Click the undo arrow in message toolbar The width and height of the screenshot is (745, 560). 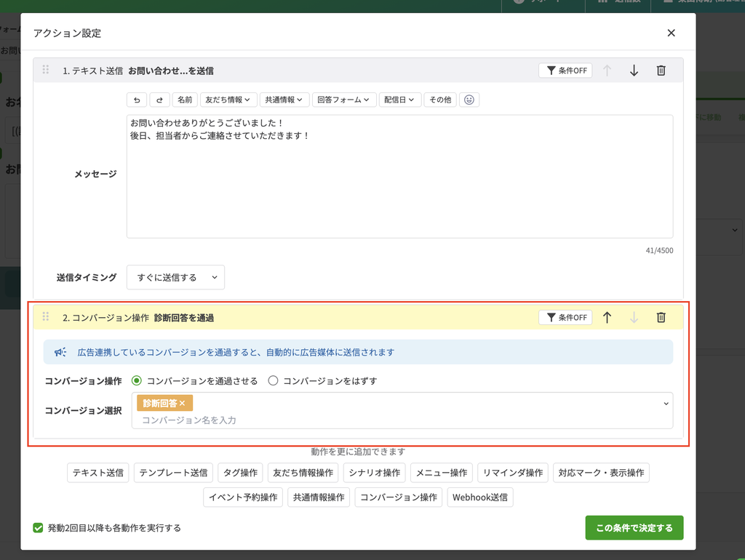137,100
